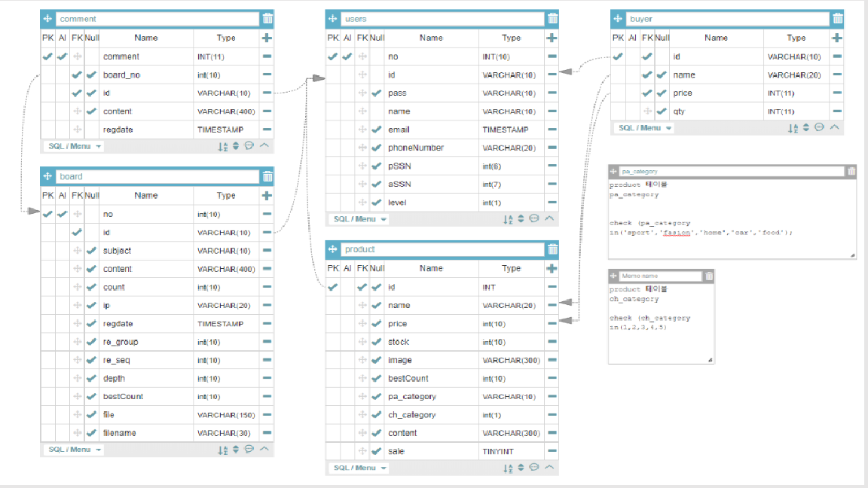Move up/down arrows in buyer table footer
868x488 pixels.
(x=806, y=128)
